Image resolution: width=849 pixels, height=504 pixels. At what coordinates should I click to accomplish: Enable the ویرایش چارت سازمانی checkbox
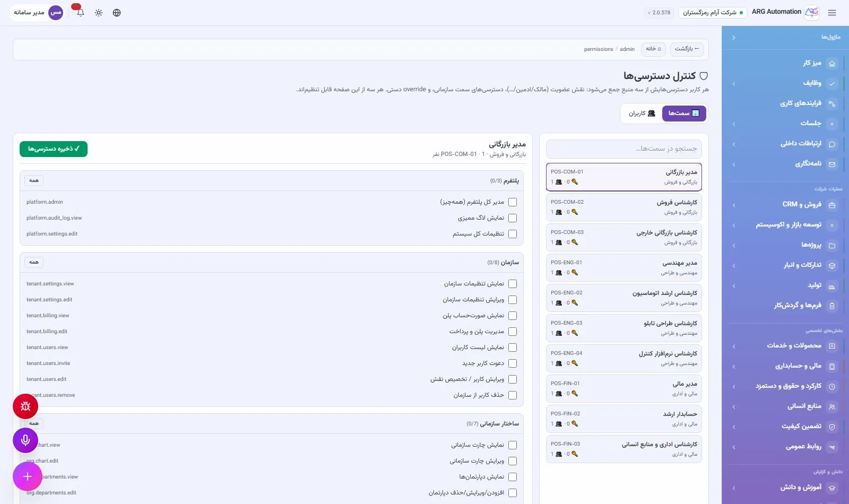coord(513,461)
